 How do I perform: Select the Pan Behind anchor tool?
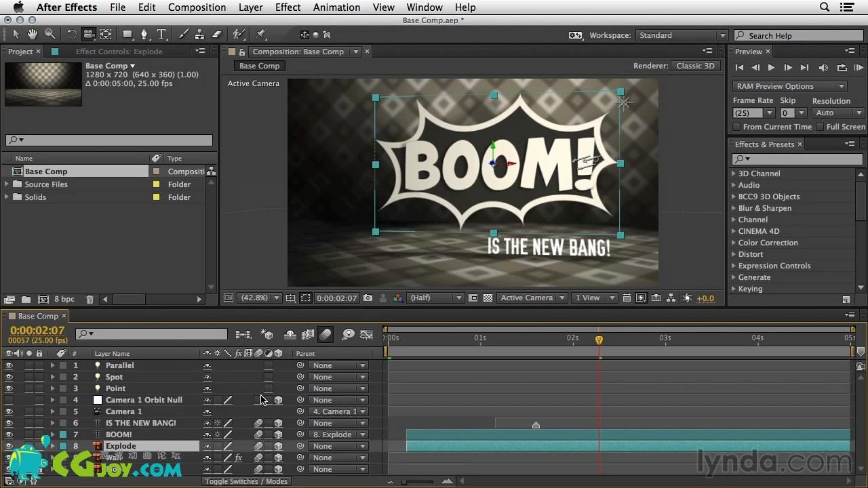point(106,34)
